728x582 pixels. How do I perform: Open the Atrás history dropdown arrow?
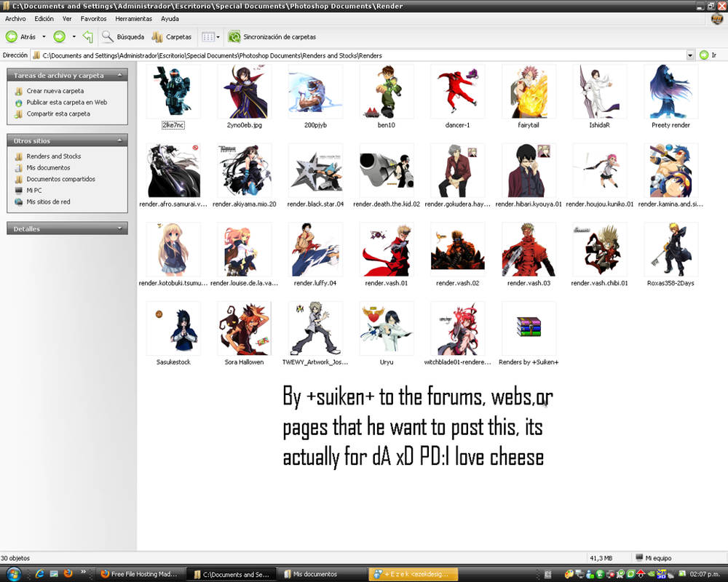[44, 36]
